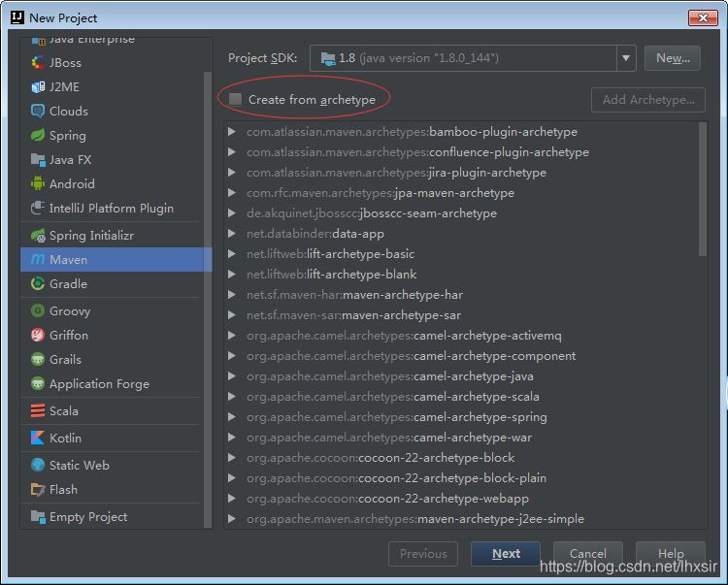
Task: Select maven-archetype-sar archetype row
Action: [x=461, y=315]
